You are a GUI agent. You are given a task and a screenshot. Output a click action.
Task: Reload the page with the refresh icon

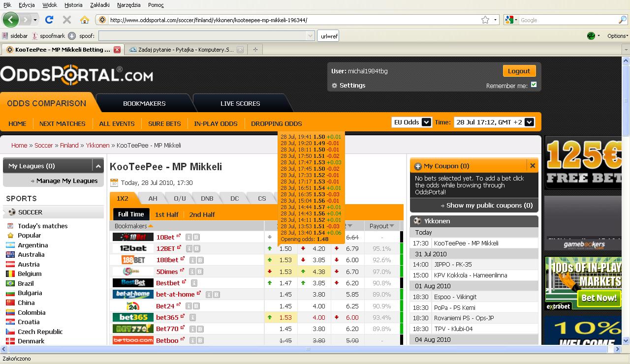click(49, 20)
